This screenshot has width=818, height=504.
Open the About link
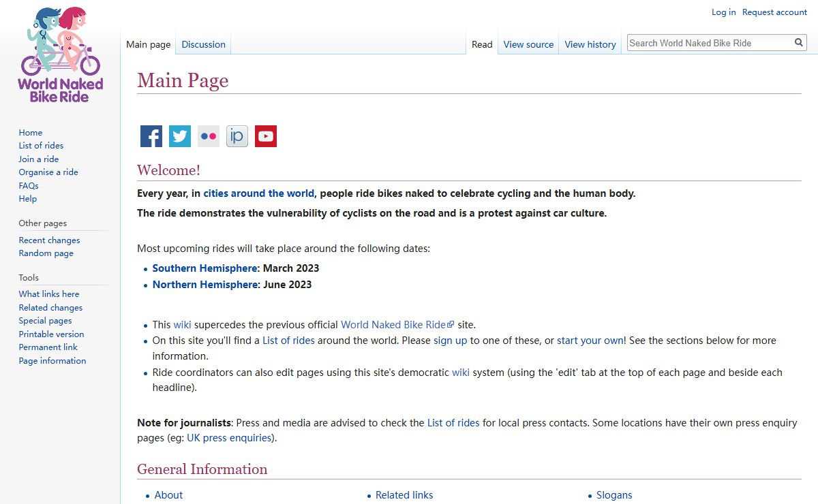168,495
